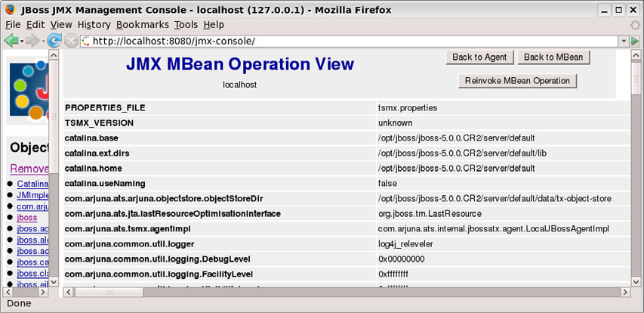Expand the URL bar history dropdown
644x313 pixels.
click(624, 41)
